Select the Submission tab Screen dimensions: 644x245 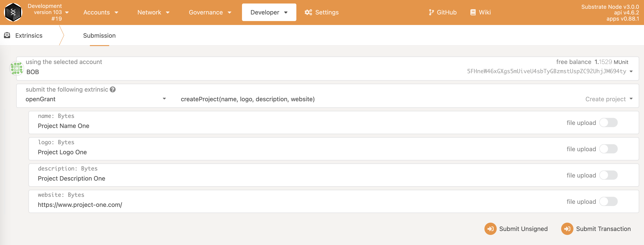click(x=99, y=36)
